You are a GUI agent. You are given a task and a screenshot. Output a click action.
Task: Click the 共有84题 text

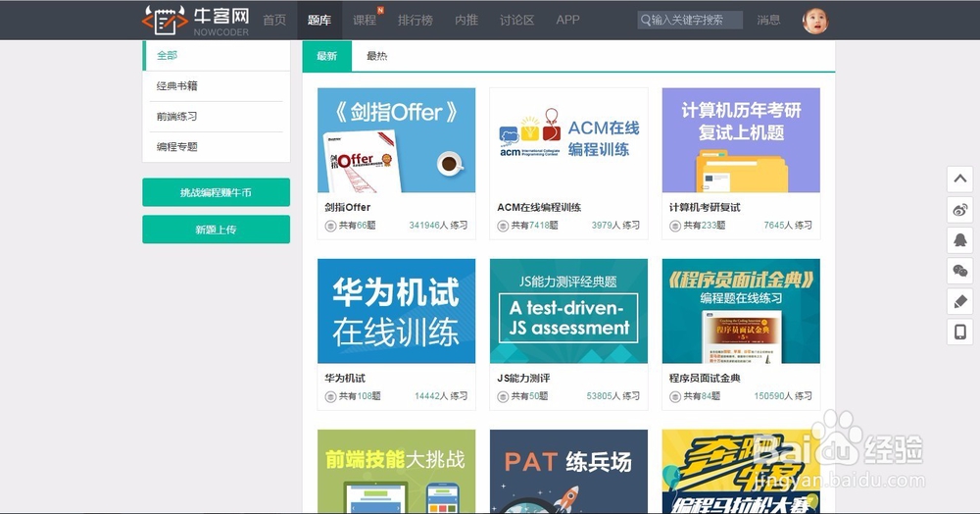click(702, 396)
